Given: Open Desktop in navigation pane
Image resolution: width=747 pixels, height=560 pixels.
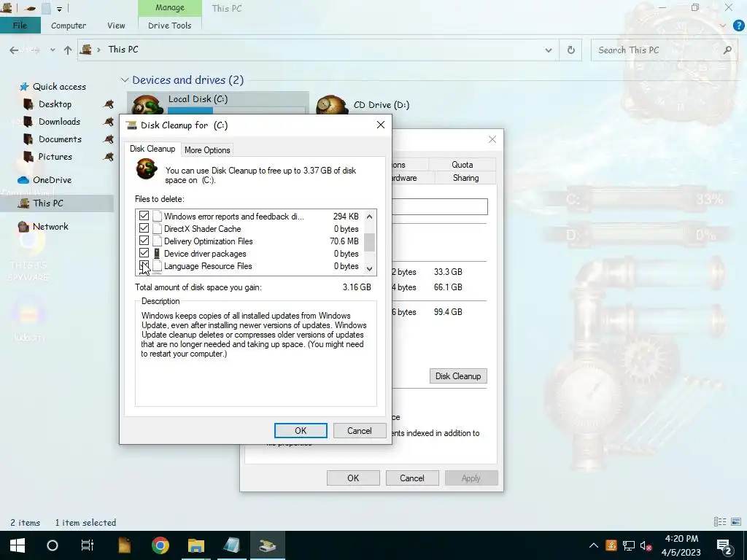Looking at the screenshot, I should (55, 104).
